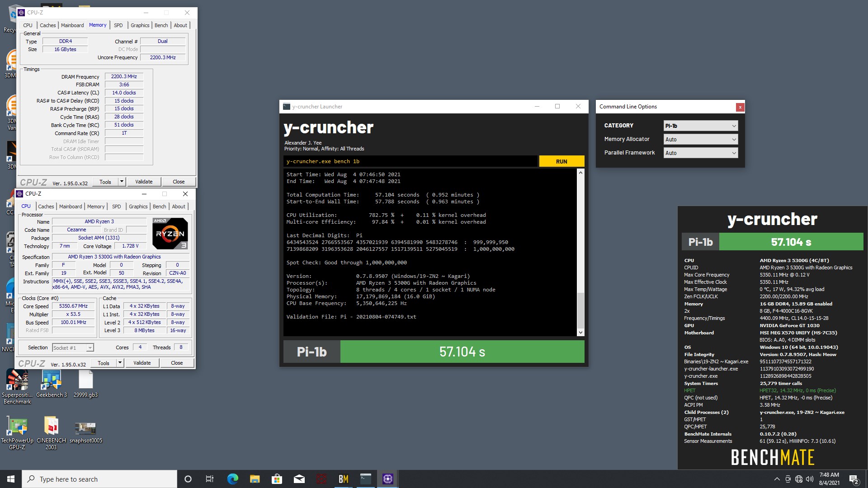Click Validate in the Memory CPU-Z window
This screenshot has height=488, width=868.
pyautogui.click(x=144, y=182)
